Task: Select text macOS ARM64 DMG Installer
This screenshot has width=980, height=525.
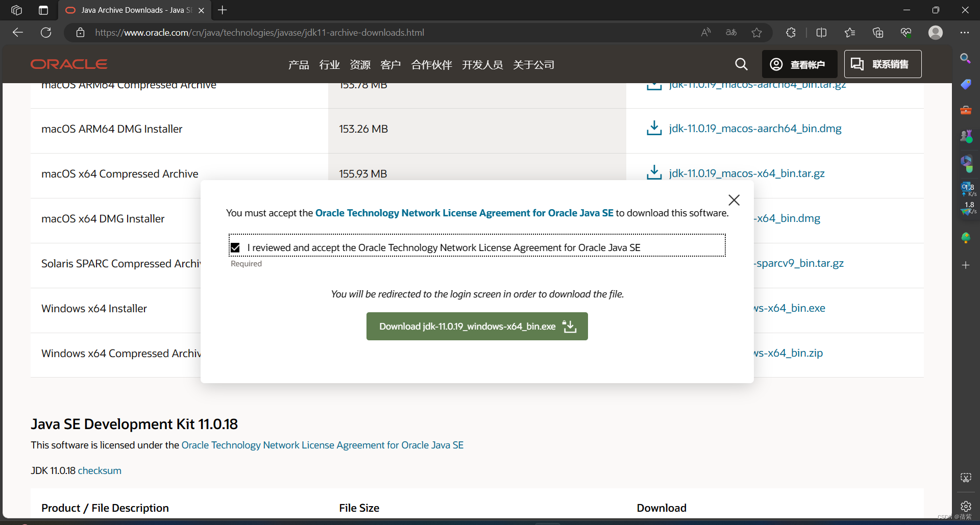Action: (x=112, y=129)
